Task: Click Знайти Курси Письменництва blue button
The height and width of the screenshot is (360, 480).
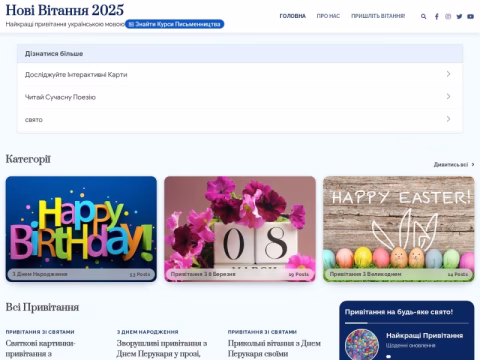Action: click(175, 24)
